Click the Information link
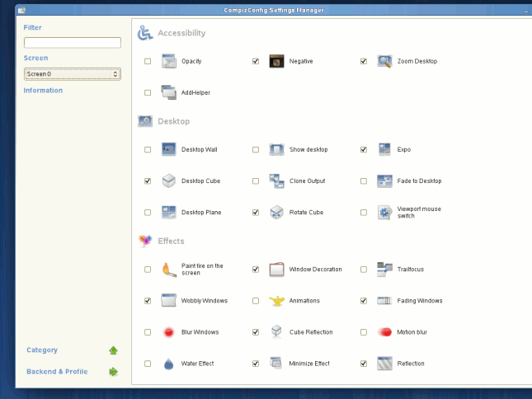 pyautogui.click(x=43, y=91)
